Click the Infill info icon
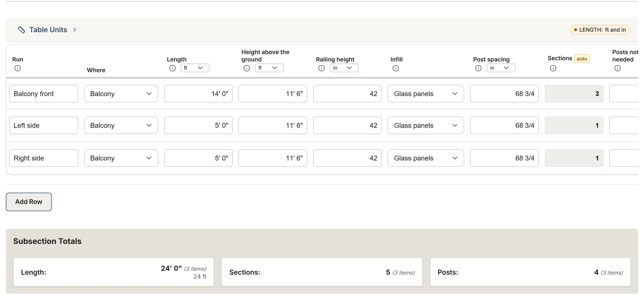Image resolution: width=644 pixels, height=299 pixels. 396,68
